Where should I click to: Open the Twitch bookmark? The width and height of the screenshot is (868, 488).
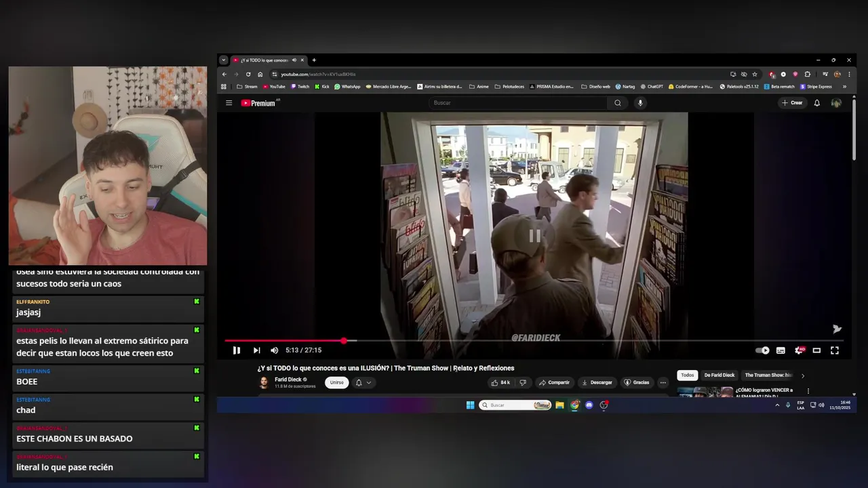tap(300, 87)
